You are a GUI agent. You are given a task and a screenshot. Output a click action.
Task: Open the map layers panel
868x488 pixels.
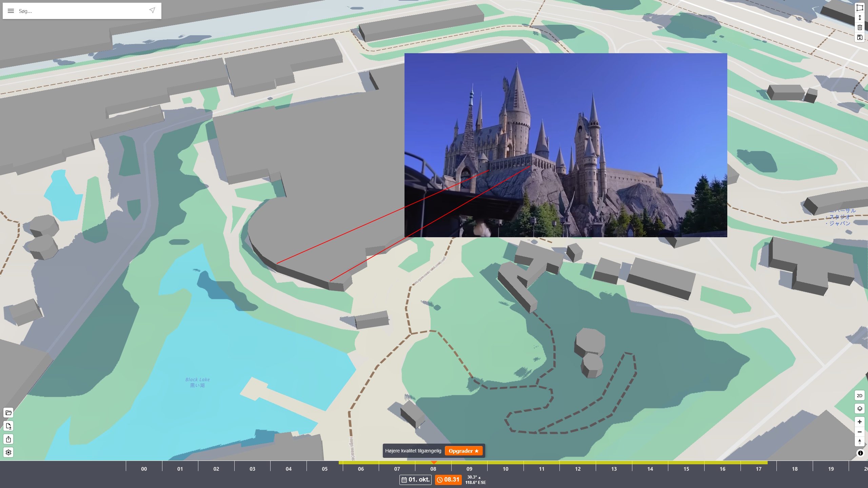860,409
